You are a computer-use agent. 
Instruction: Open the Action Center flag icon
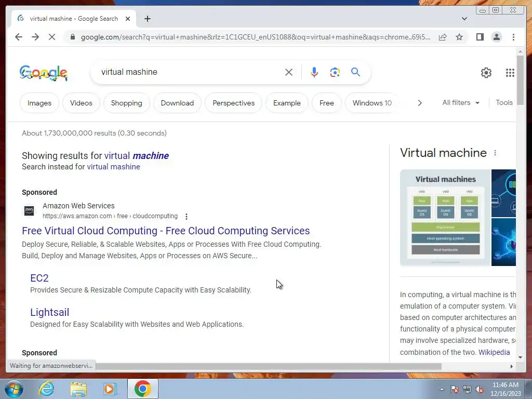click(x=455, y=390)
